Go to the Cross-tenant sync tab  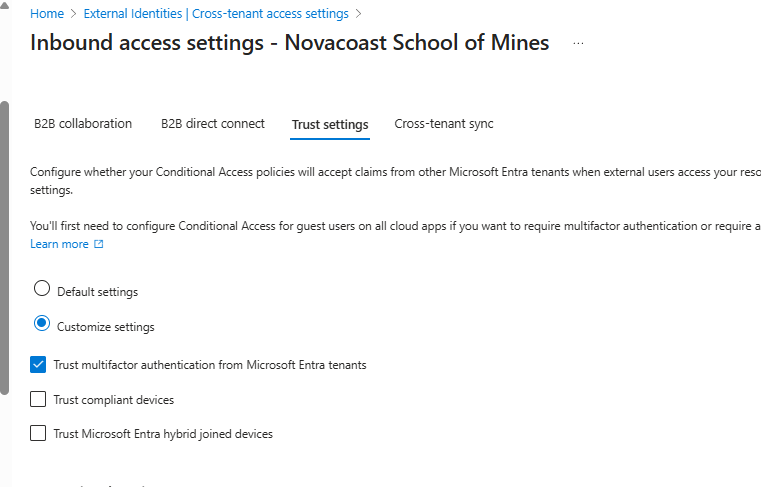point(444,124)
